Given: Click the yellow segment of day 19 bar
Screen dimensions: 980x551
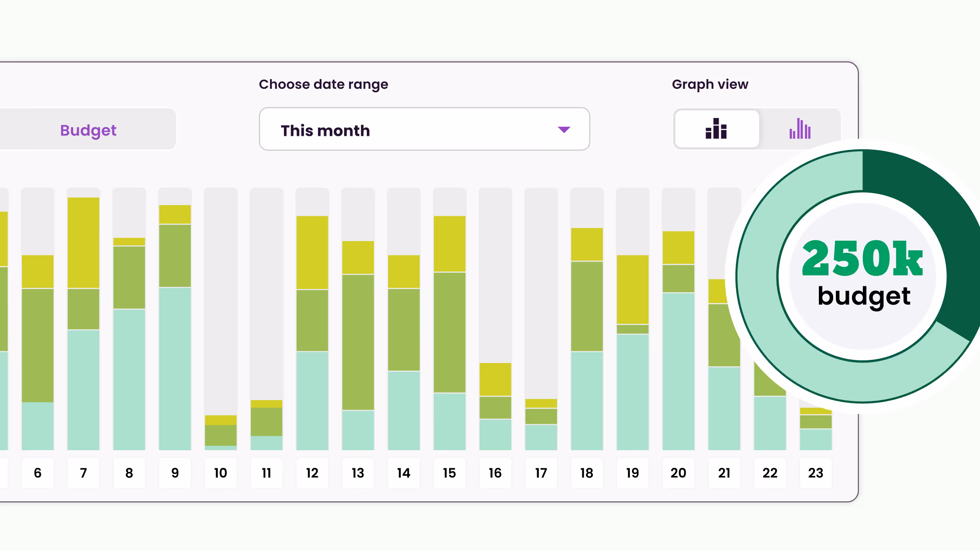Looking at the screenshot, I should click(x=632, y=289).
